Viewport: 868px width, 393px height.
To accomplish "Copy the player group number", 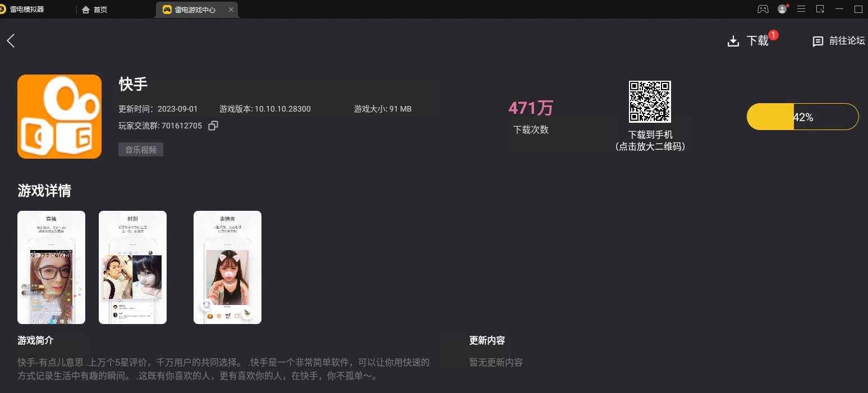I will (x=213, y=126).
